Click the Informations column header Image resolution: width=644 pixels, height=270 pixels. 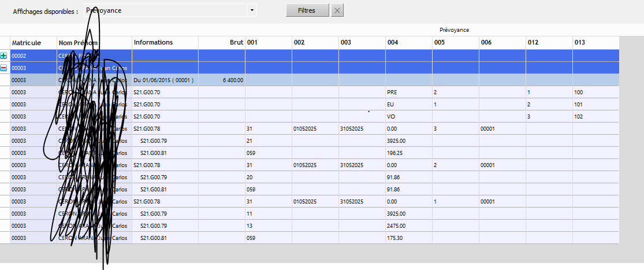click(165, 43)
